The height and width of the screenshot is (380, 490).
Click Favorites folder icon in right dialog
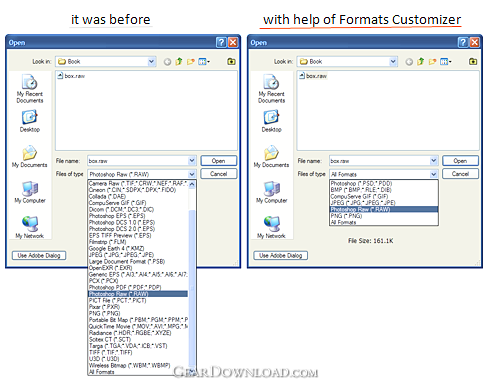pyautogui.click(x=473, y=61)
